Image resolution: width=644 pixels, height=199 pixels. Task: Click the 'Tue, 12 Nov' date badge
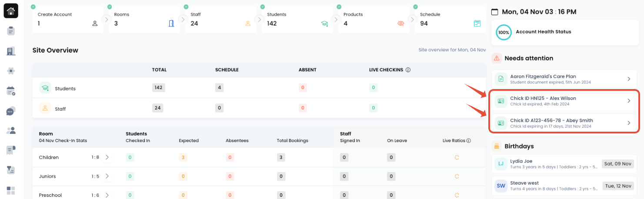pos(617,186)
